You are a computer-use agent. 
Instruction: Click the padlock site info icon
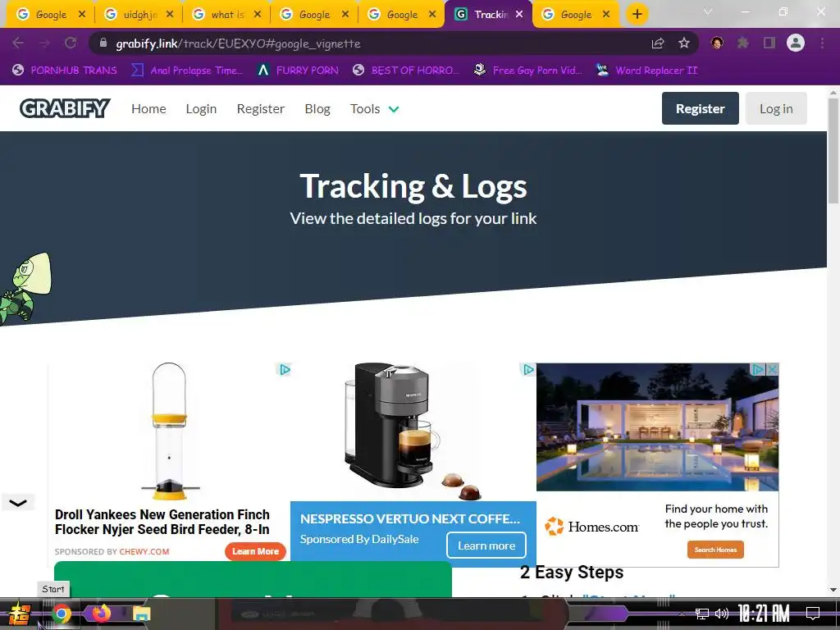coord(103,43)
